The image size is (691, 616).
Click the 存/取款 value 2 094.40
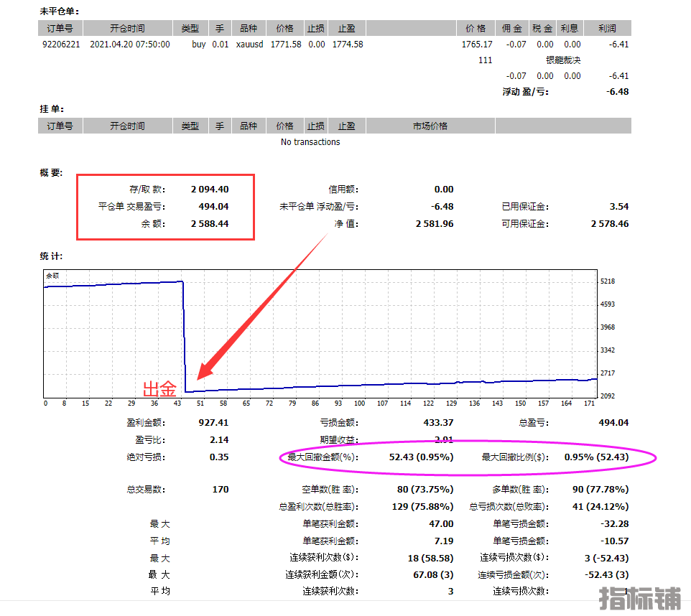point(210,190)
